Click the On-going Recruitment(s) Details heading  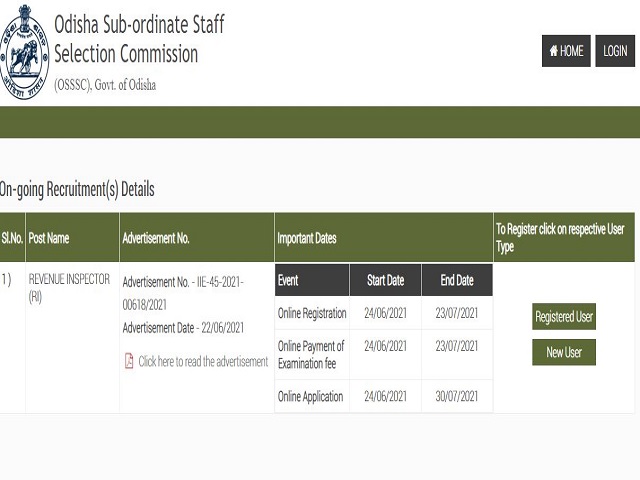[77, 190]
